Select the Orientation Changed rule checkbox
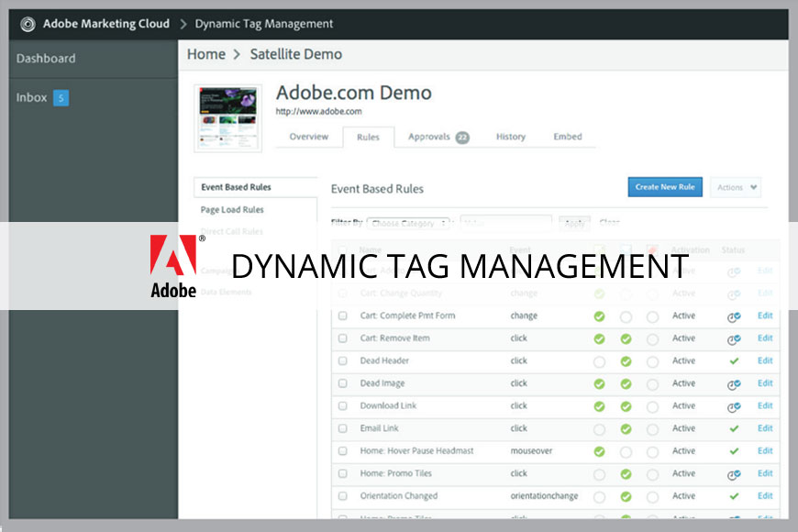 342,496
